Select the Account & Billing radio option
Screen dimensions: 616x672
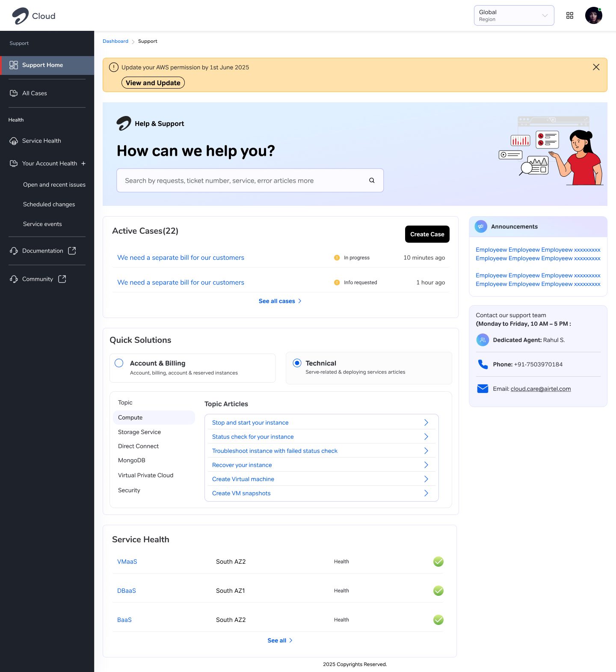click(x=119, y=363)
